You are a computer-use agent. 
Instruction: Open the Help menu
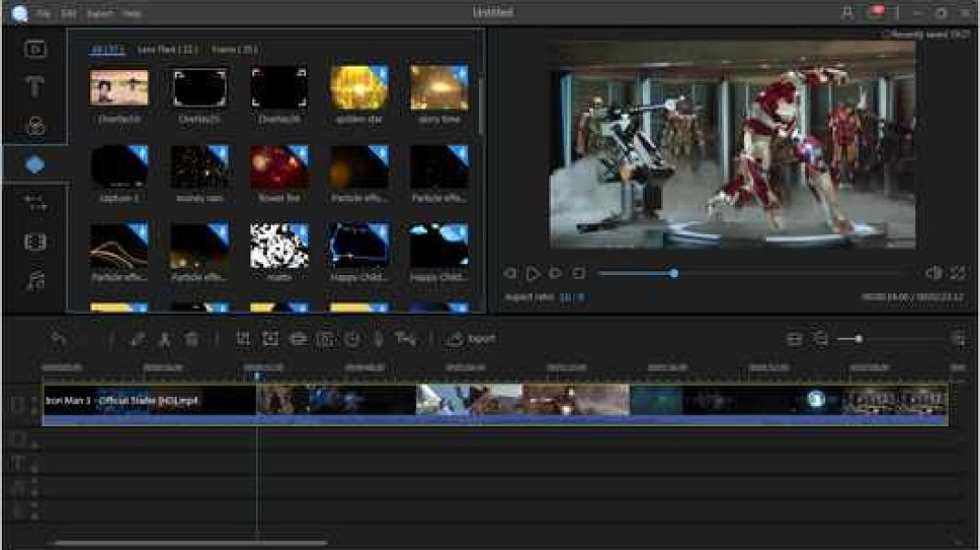[131, 13]
